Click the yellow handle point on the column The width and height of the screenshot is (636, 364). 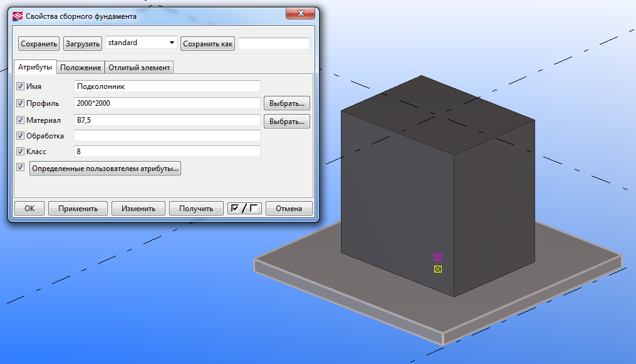pyautogui.click(x=437, y=269)
